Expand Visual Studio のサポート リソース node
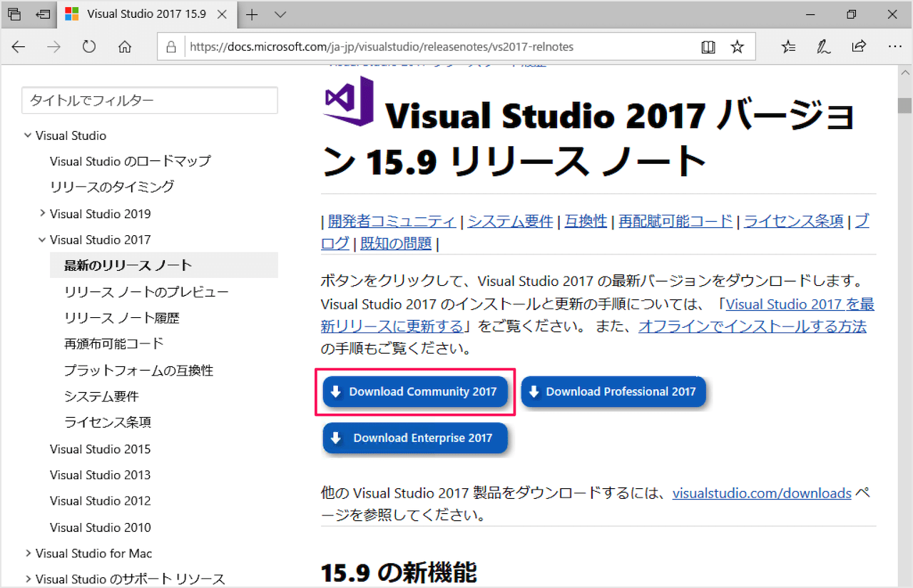This screenshot has height=588, width=913. point(28,579)
